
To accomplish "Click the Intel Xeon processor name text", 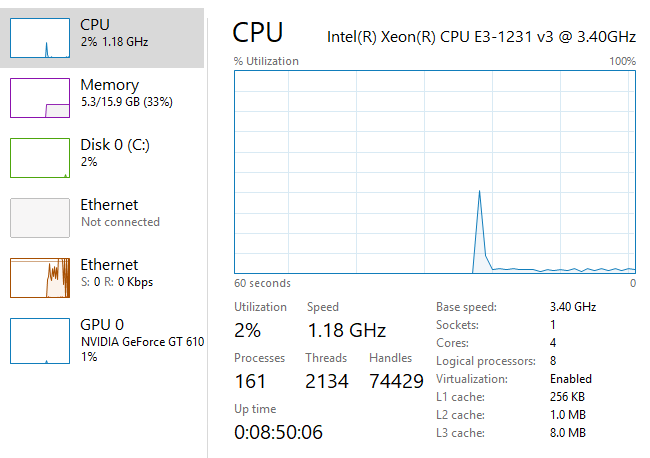I will click(481, 36).
